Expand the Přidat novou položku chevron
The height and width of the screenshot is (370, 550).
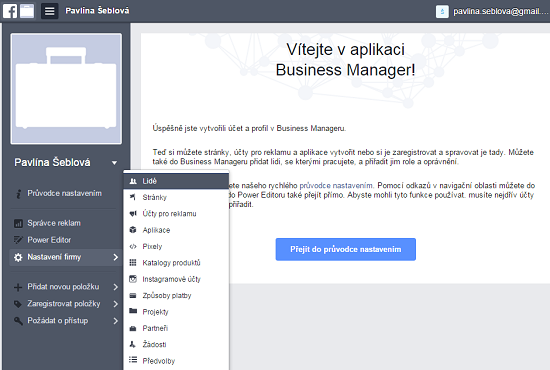[116, 287]
